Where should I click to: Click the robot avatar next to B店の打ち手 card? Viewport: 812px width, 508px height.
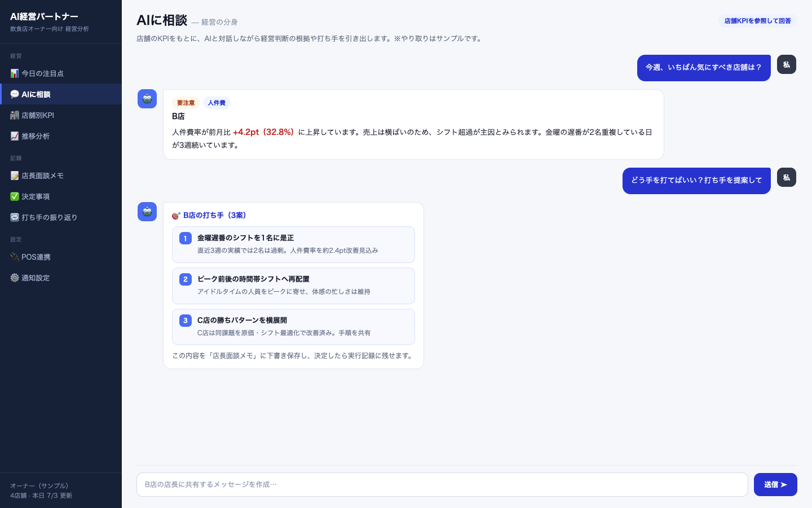147,212
